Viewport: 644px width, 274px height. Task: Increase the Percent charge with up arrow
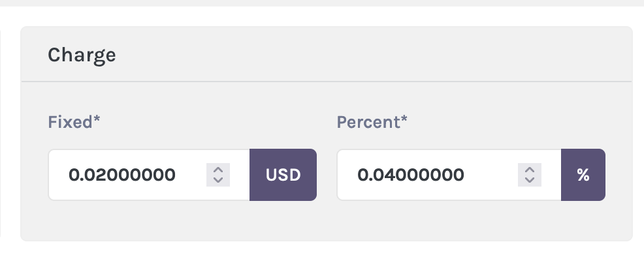[530, 170]
